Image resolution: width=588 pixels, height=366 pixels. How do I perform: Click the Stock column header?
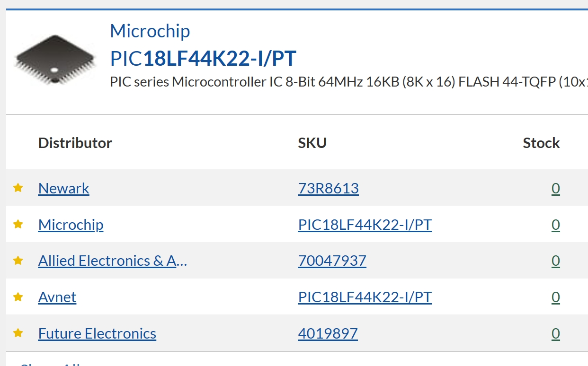tap(541, 143)
